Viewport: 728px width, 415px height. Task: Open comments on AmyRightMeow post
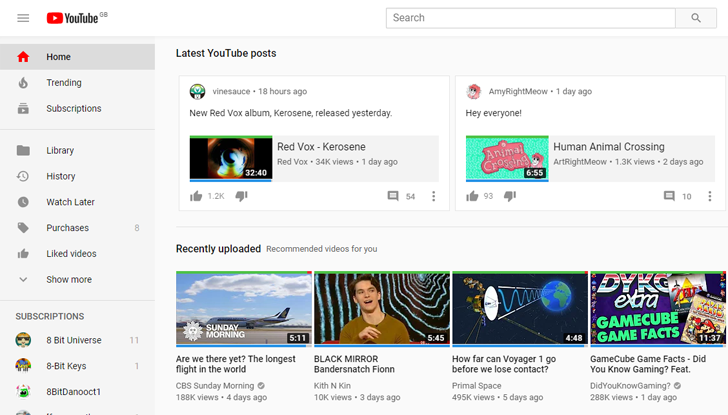[669, 196]
